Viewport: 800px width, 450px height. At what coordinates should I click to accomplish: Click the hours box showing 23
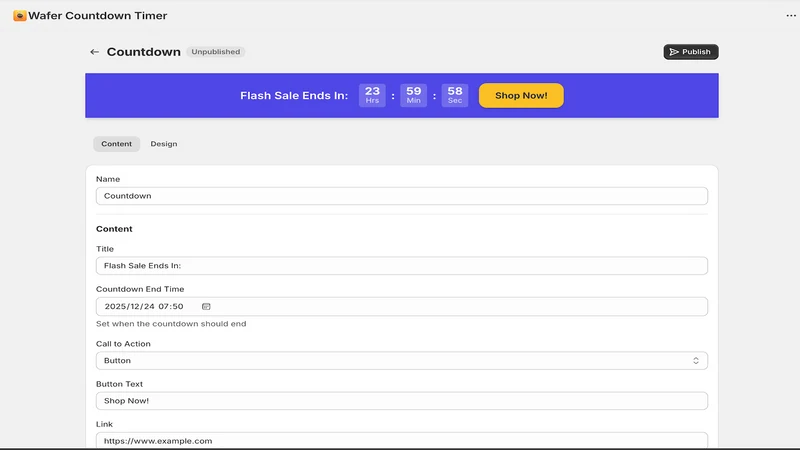pos(372,95)
